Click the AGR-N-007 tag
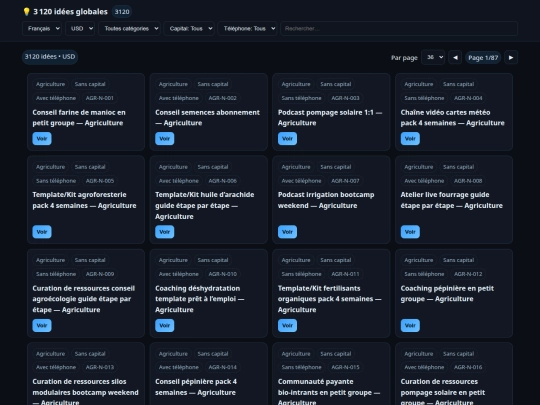 point(345,181)
